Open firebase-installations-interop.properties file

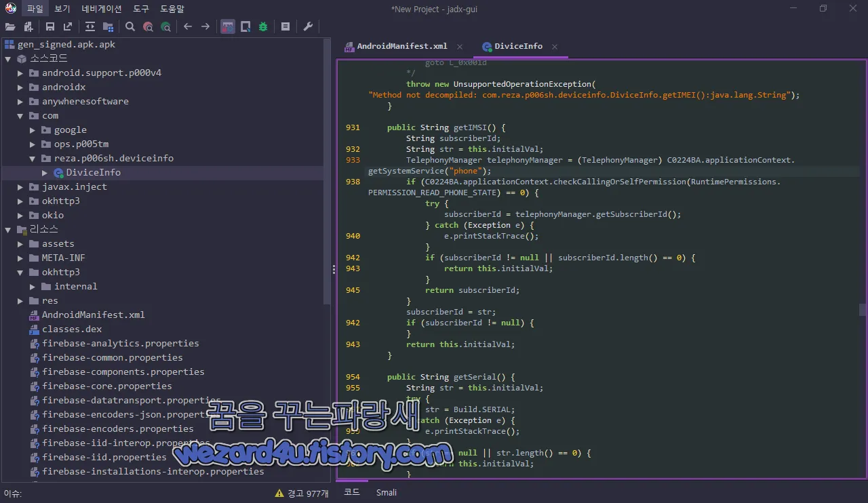coord(153,472)
